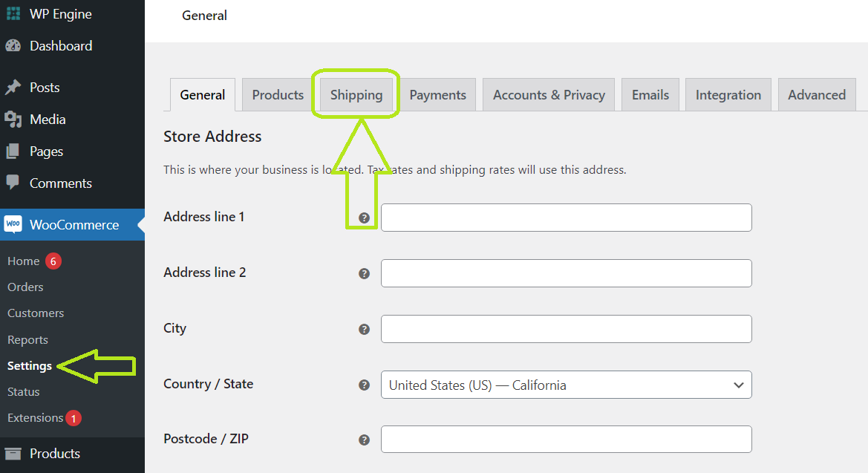Open the Advanced settings tab

tap(816, 94)
